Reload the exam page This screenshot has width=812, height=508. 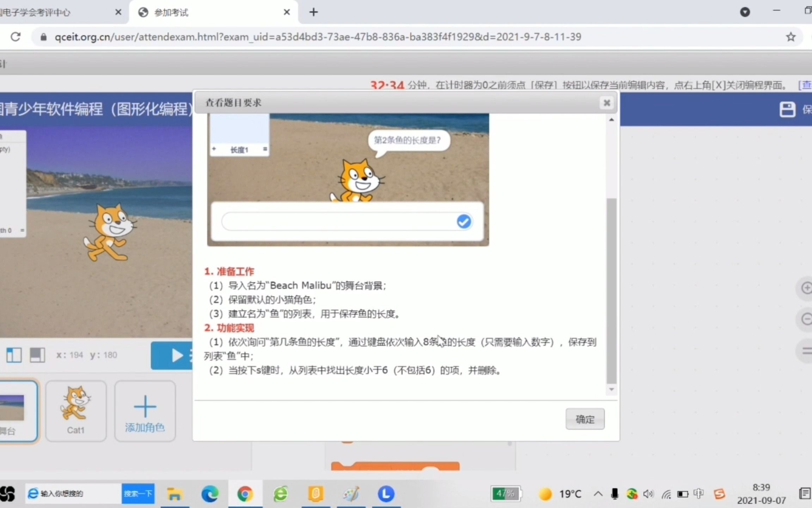[16, 37]
